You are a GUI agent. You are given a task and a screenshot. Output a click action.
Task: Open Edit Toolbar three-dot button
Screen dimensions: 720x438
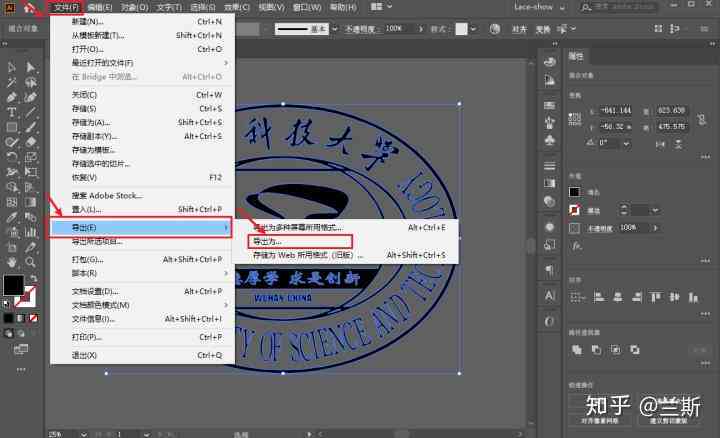pyautogui.click(x=21, y=370)
